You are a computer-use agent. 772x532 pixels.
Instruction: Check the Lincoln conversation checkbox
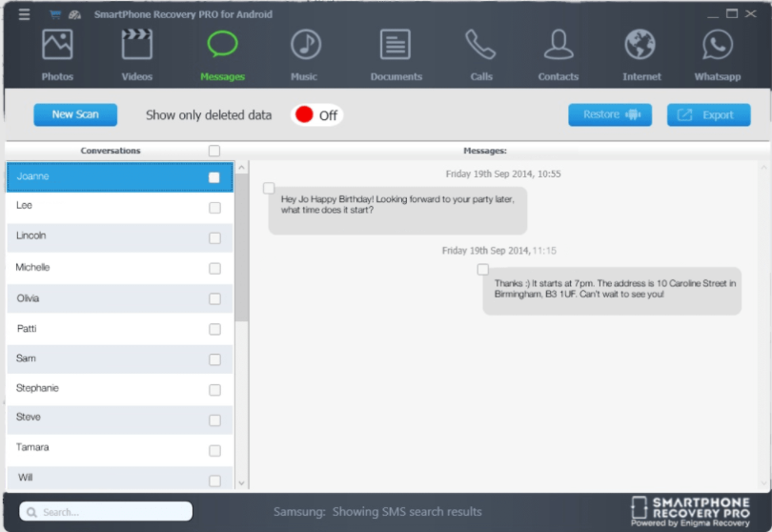(214, 238)
